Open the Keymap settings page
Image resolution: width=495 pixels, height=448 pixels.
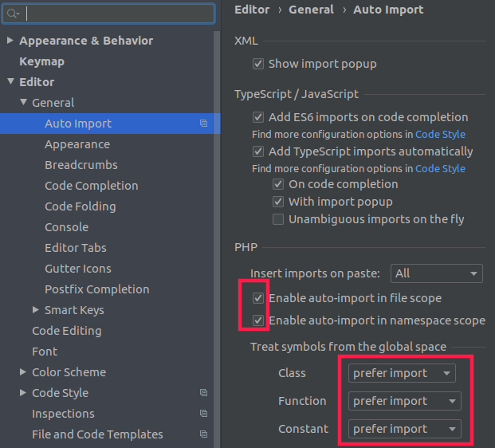coord(41,61)
